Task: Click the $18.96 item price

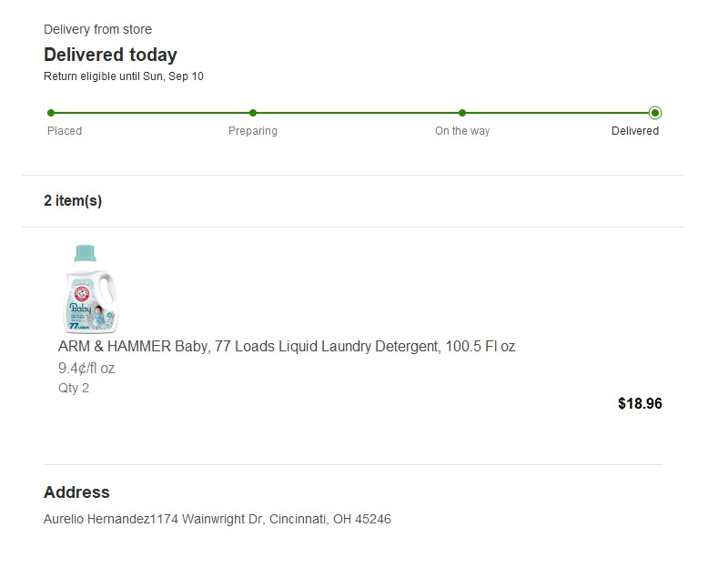Action: coord(640,403)
